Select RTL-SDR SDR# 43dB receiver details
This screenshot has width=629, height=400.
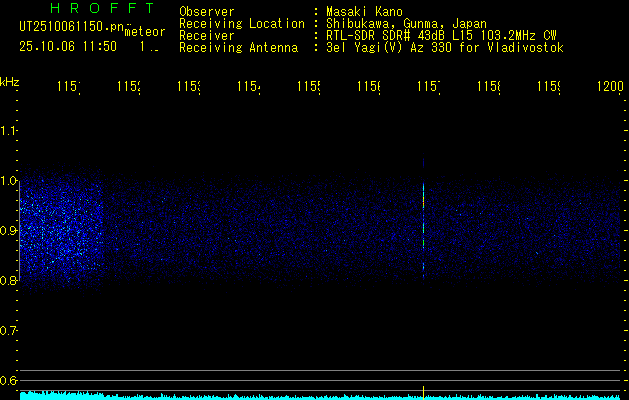(441, 36)
